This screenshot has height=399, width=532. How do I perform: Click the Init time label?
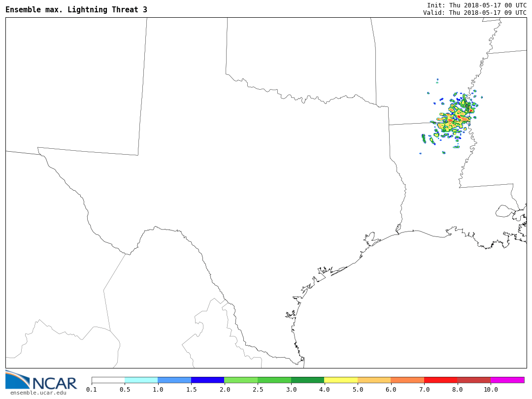click(x=476, y=5)
